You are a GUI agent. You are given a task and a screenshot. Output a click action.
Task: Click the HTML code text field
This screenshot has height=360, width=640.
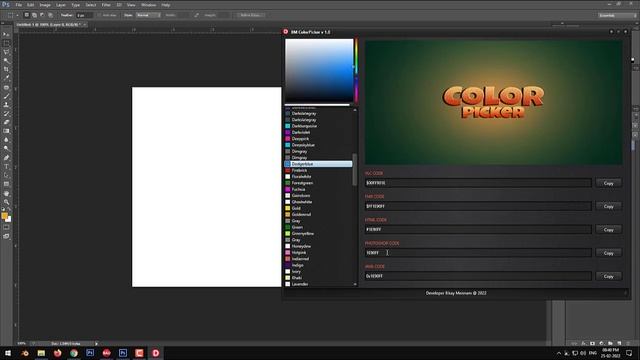pos(478,230)
